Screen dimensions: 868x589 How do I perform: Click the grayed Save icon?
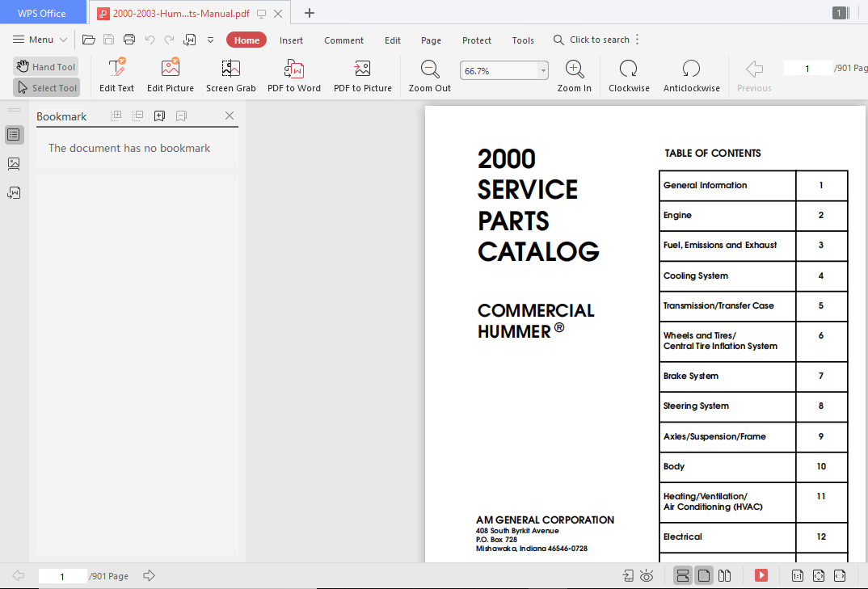[x=109, y=40]
